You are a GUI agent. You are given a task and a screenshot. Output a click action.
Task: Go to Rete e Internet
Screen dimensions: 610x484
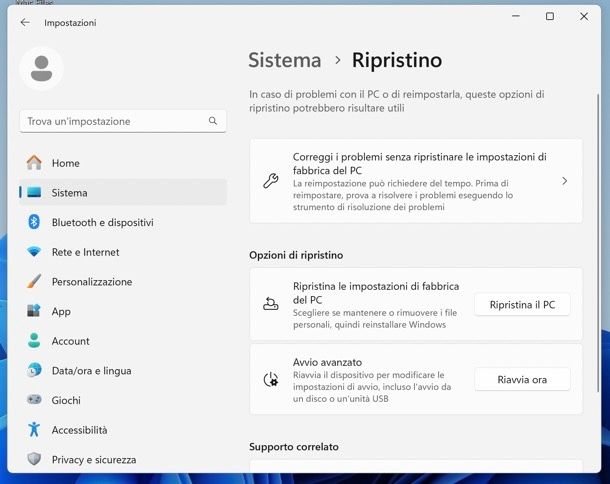pyautogui.click(x=123, y=252)
